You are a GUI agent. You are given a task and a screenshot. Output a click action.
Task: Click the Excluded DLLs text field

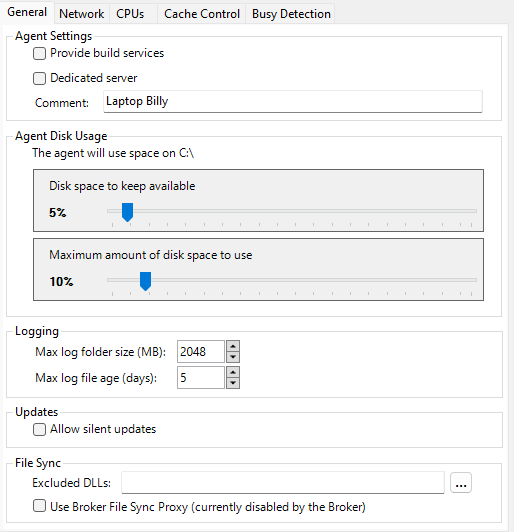click(x=283, y=482)
